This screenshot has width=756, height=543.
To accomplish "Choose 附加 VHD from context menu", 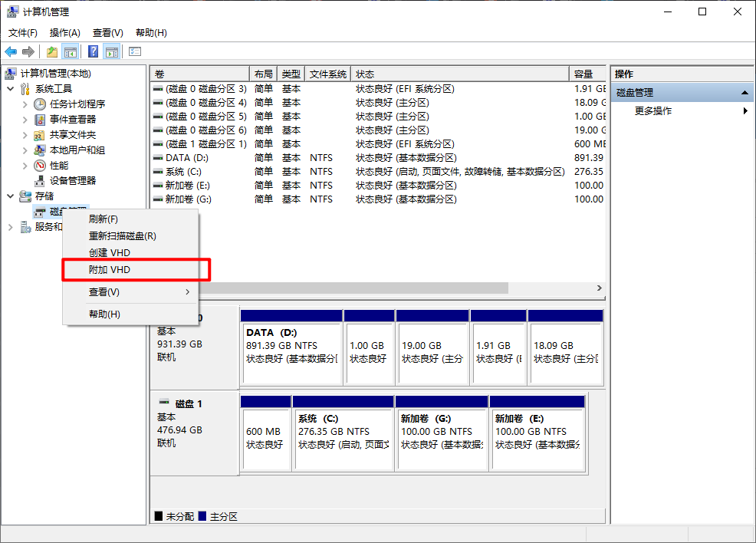I will [x=110, y=270].
